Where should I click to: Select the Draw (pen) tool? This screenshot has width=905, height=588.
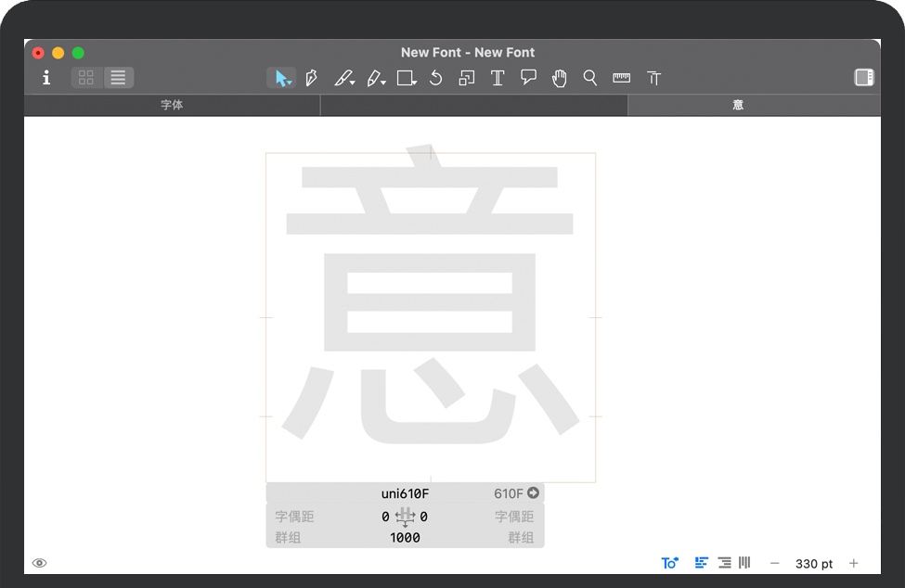(x=312, y=79)
